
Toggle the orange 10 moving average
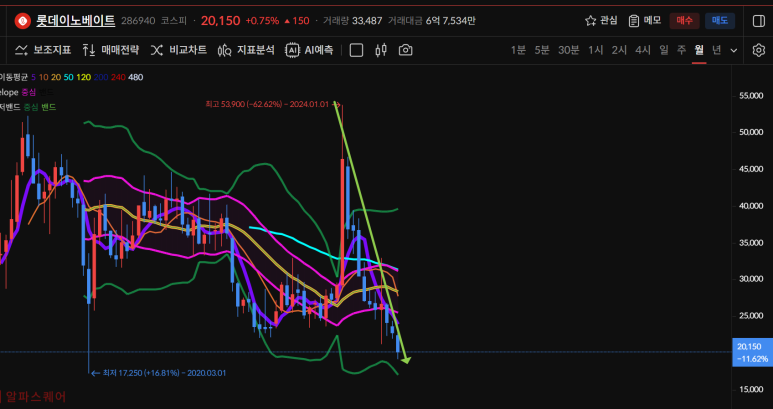coord(43,77)
